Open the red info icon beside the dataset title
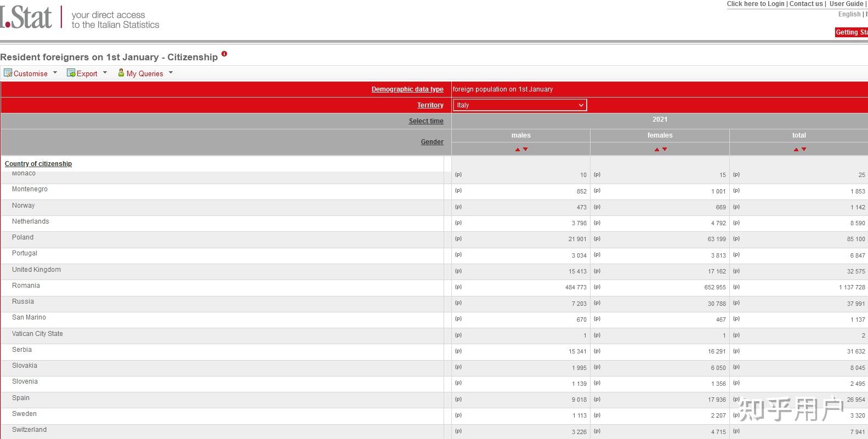The image size is (868, 439). coord(224,54)
